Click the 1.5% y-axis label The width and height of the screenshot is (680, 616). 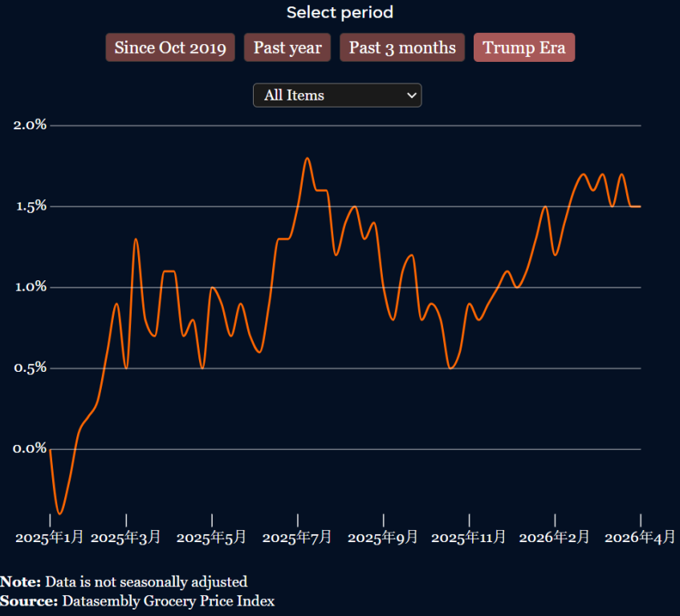(31, 206)
